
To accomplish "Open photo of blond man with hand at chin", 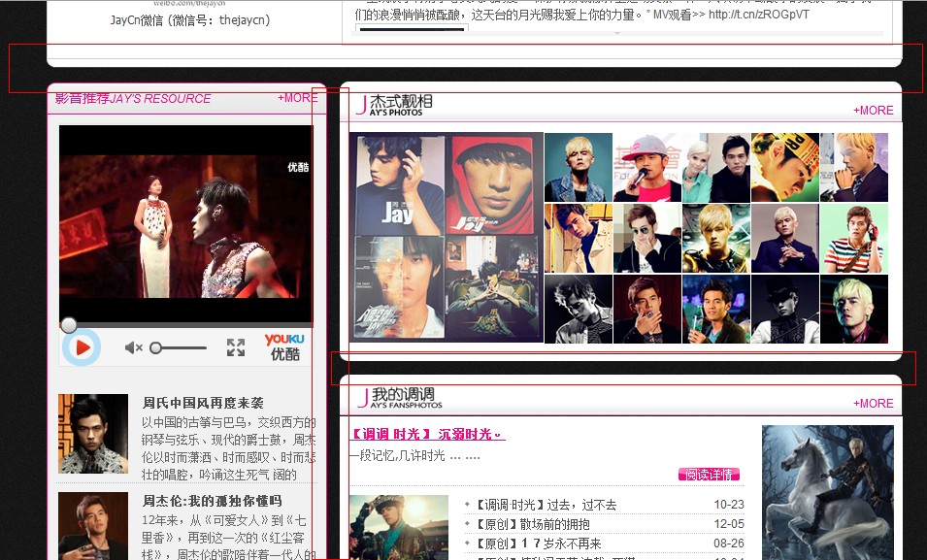I will 854,167.
